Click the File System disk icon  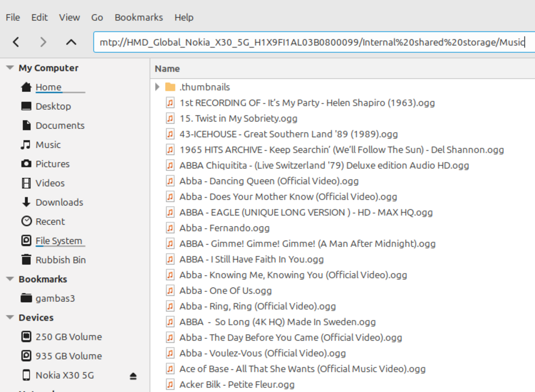26,241
